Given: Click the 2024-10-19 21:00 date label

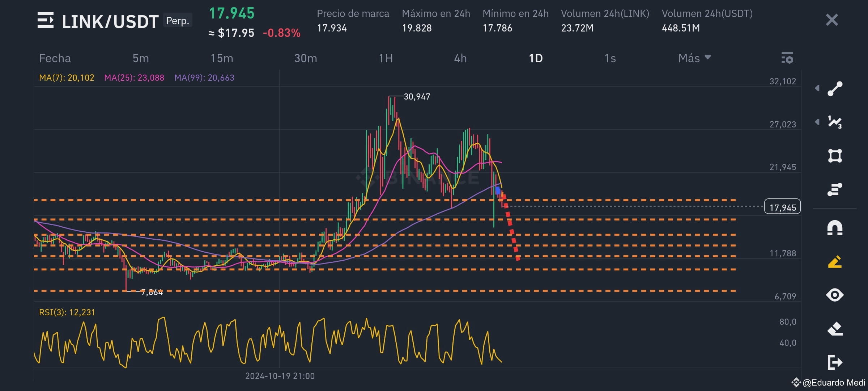Looking at the screenshot, I should [280, 376].
